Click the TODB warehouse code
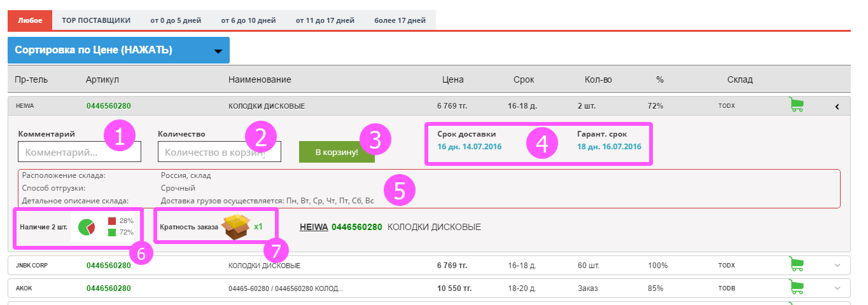This screenshot has width=868, height=305. (727, 288)
